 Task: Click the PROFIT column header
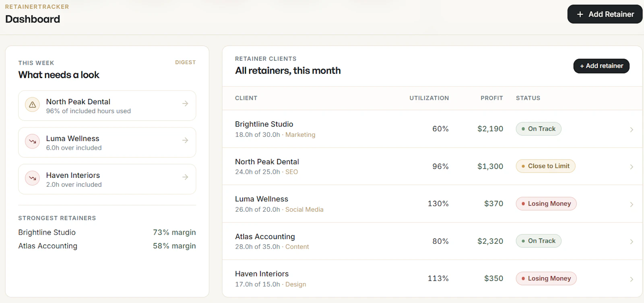tap(492, 98)
